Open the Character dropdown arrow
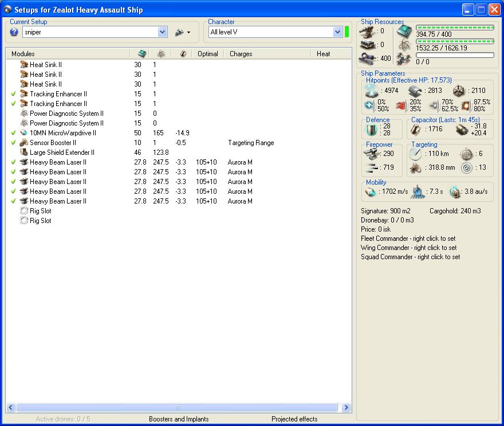 point(337,32)
